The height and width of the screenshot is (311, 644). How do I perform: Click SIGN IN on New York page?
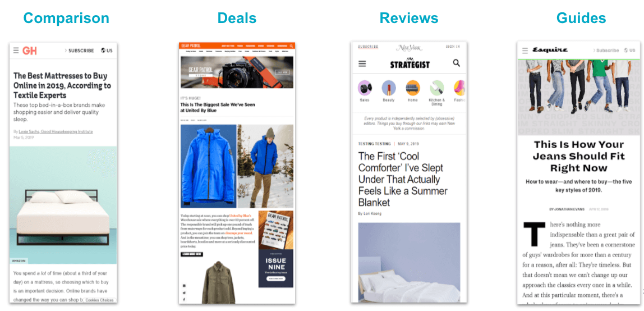coord(453,47)
